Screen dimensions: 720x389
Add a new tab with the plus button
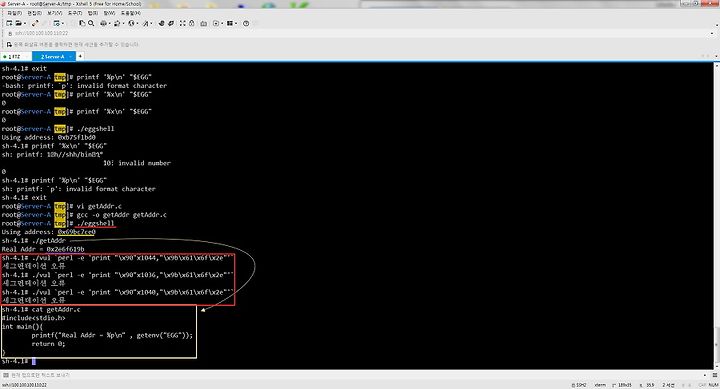(80, 56)
